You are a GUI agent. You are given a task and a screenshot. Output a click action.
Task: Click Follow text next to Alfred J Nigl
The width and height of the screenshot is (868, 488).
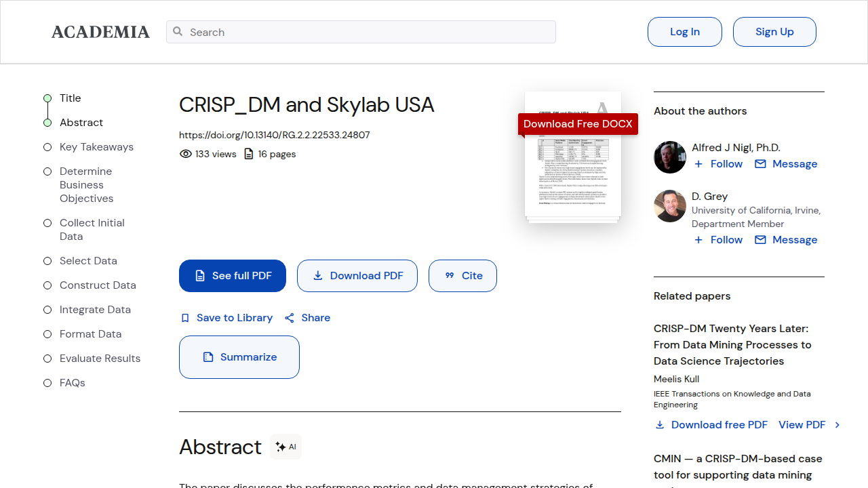pos(726,164)
